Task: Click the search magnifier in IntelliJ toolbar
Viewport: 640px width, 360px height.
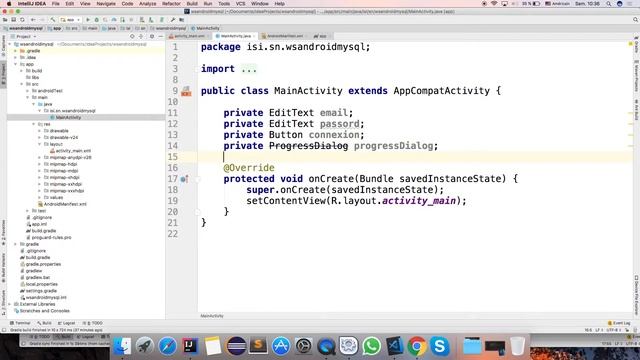Action: click(x=636, y=20)
